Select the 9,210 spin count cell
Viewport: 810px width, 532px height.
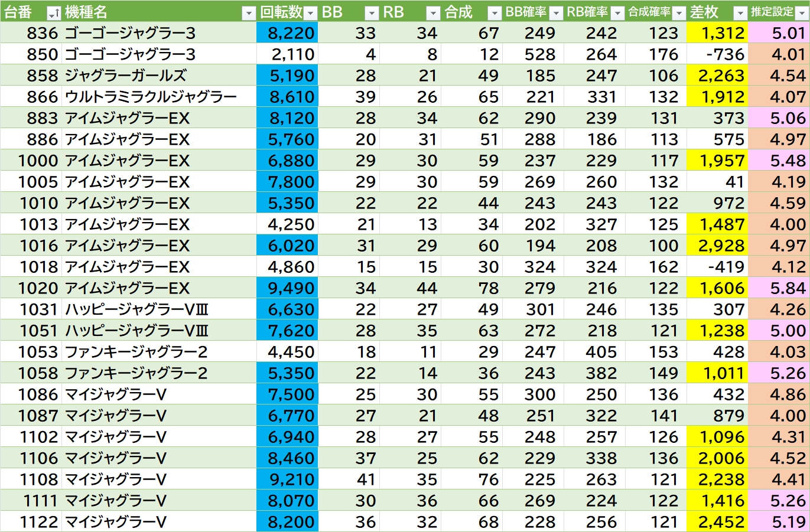click(x=287, y=479)
